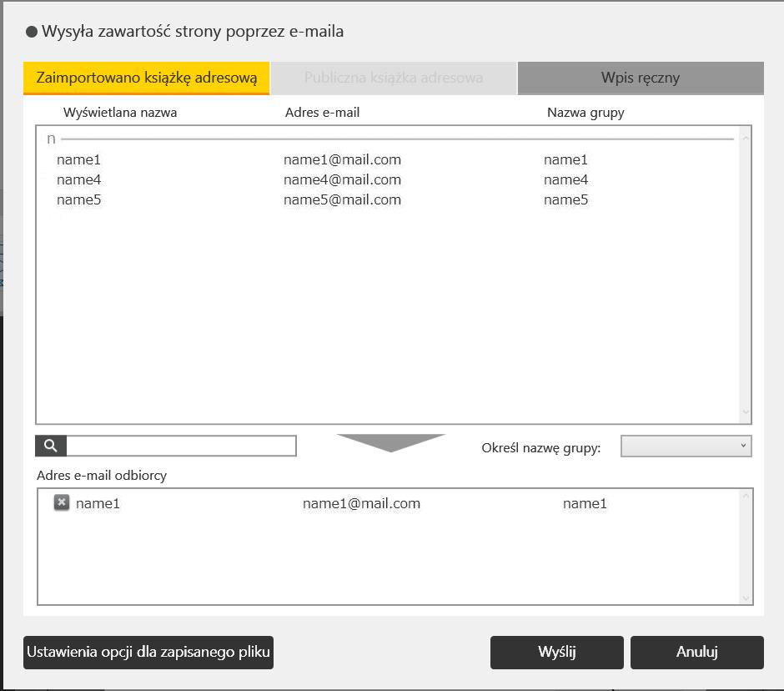The image size is (784, 691).
Task: Click group name 'name1' in address list
Action: click(565, 159)
